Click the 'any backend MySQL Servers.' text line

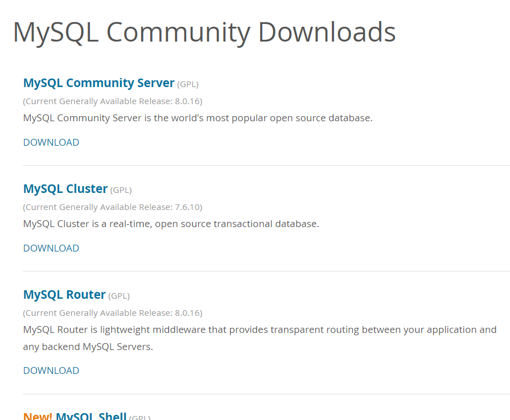[x=88, y=347]
